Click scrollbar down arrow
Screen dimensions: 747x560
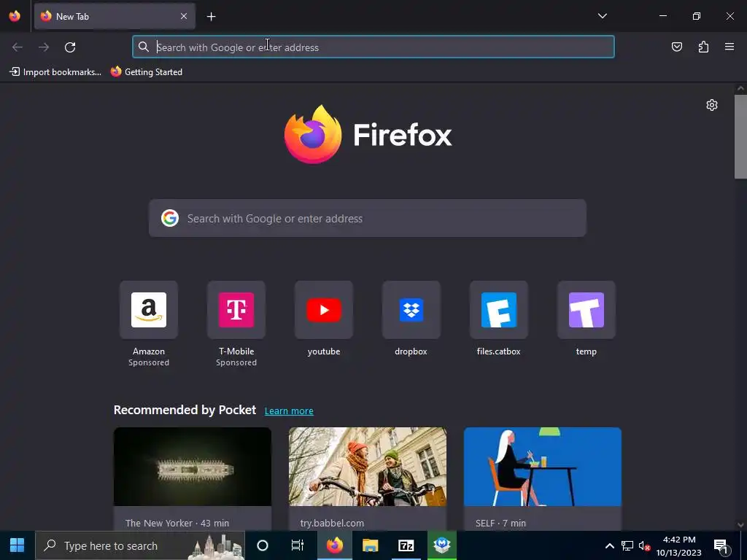740,525
